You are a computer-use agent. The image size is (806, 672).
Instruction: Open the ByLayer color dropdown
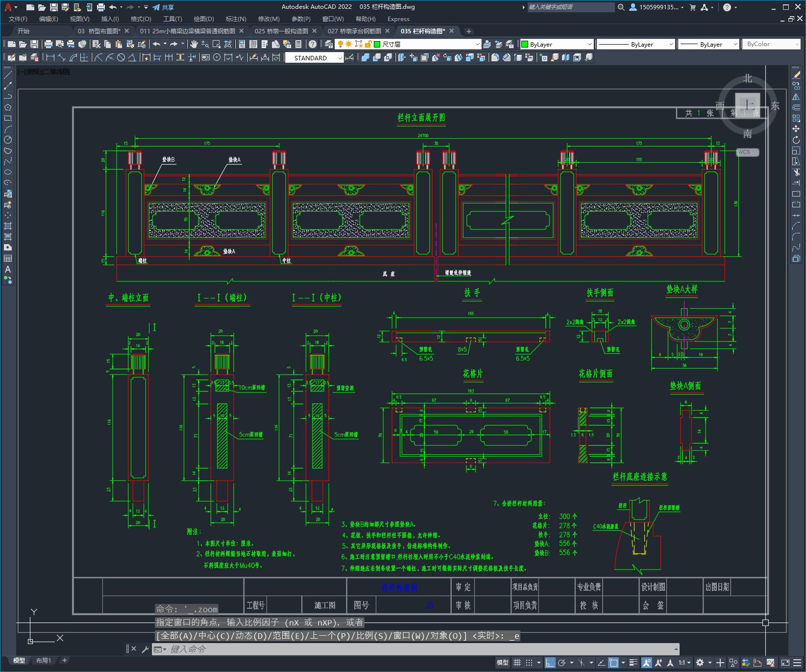pyautogui.click(x=557, y=44)
